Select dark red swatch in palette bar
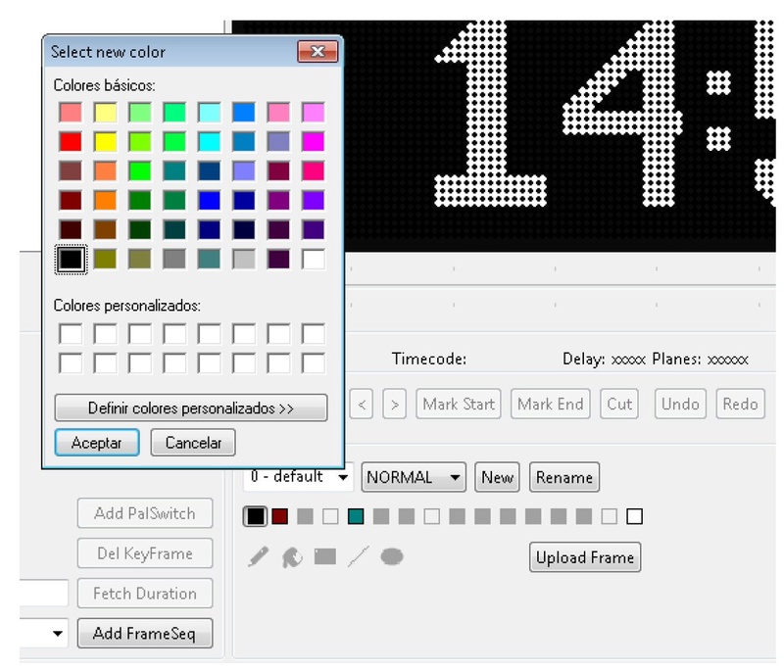This screenshot has height=672, width=784. pos(280,516)
